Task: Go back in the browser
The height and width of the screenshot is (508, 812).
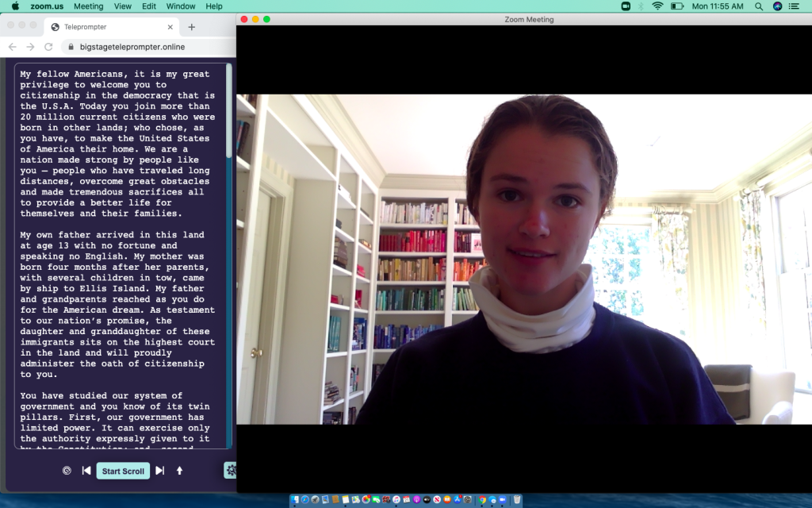Action: 13,47
